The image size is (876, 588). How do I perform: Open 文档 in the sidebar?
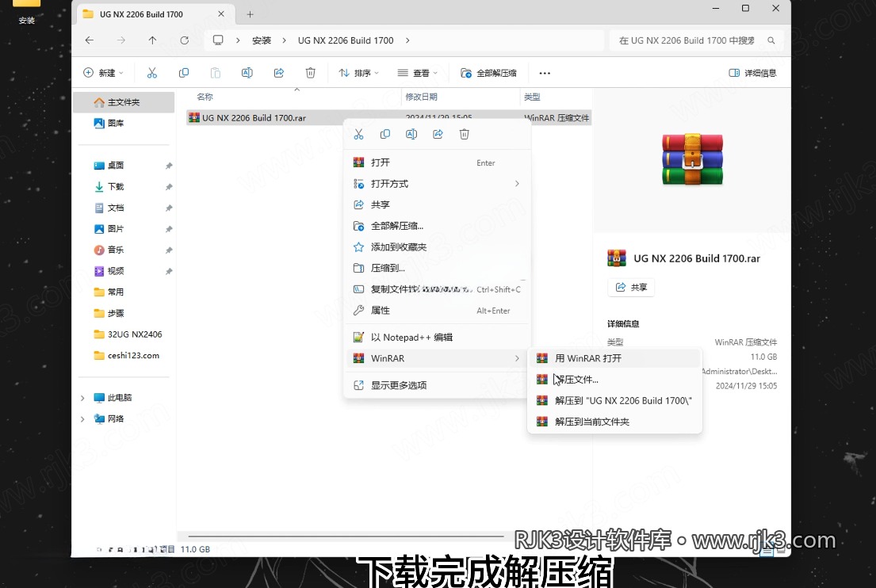coord(124,208)
